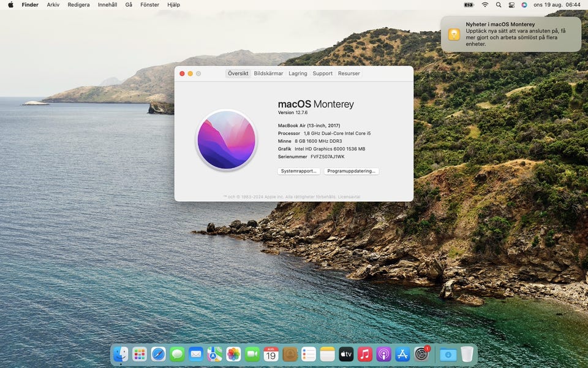Open Control Center from the menu bar
Screen dimensions: 588x368
pos(511,5)
